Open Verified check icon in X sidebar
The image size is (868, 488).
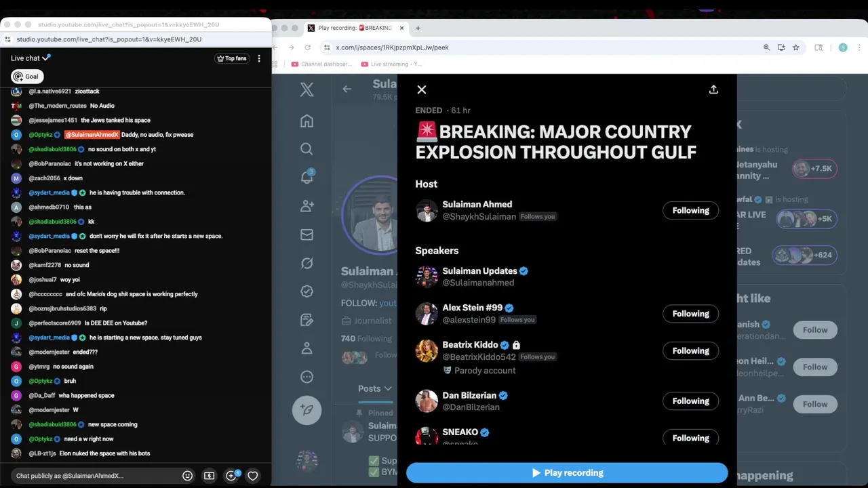[x=307, y=291]
